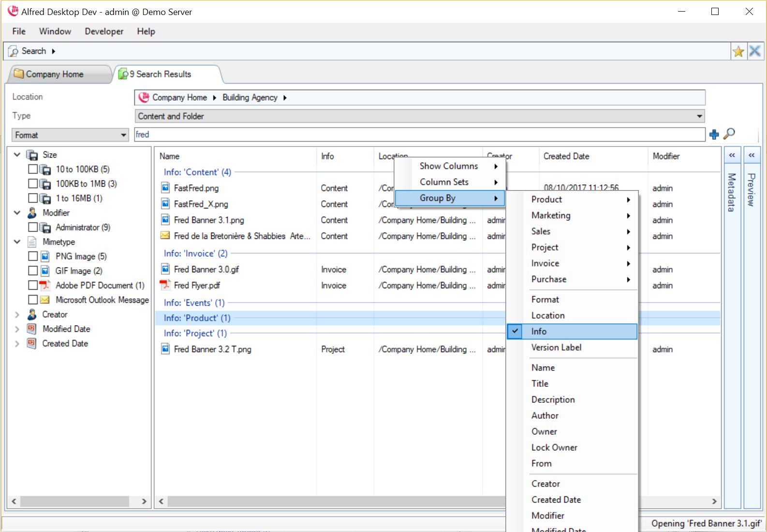The width and height of the screenshot is (767, 532).
Task: Collapse the Mimetype facet tree node
Action: coord(17,242)
